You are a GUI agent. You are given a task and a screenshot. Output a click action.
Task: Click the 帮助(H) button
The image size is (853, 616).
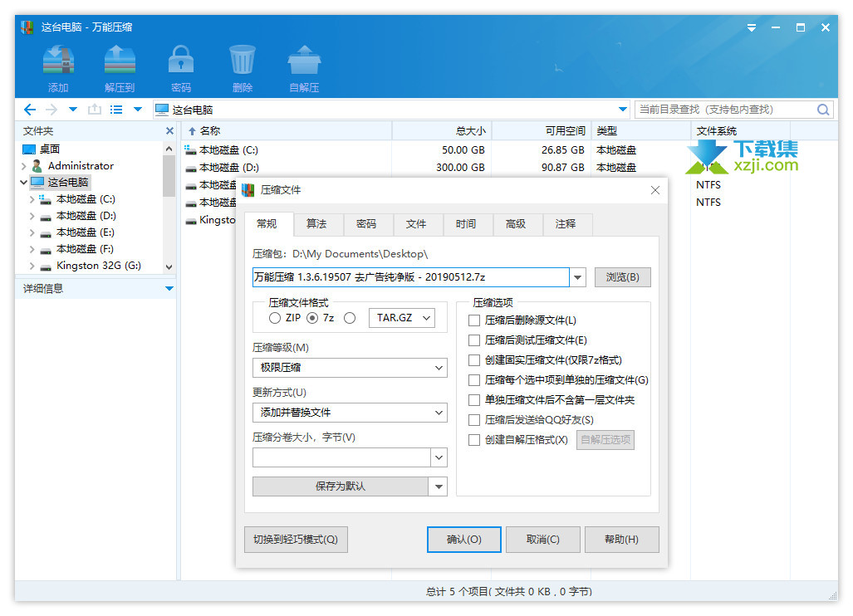pos(622,540)
